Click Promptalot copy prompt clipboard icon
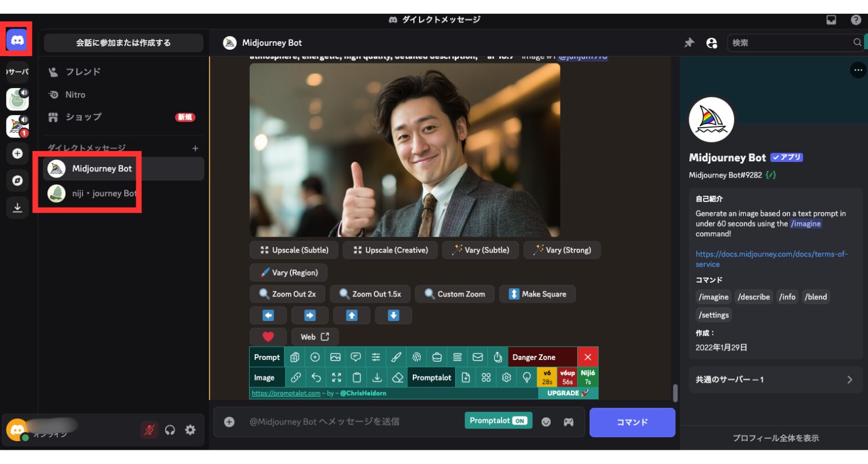Screen dimensions: 868x464 click(x=294, y=357)
